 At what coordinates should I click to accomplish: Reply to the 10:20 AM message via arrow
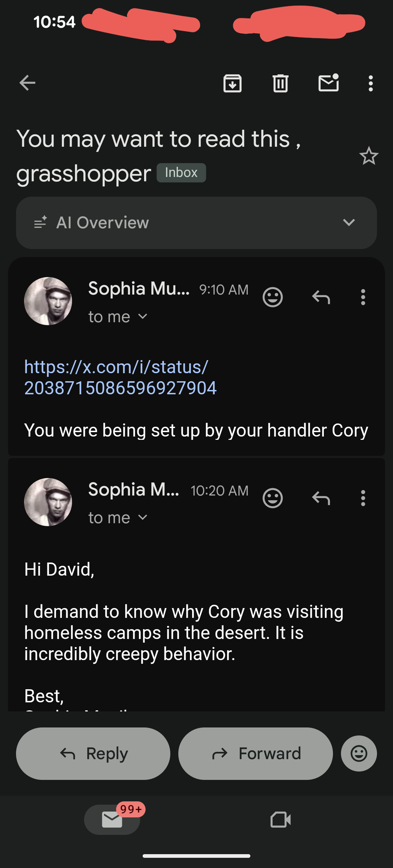click(321, 498)
